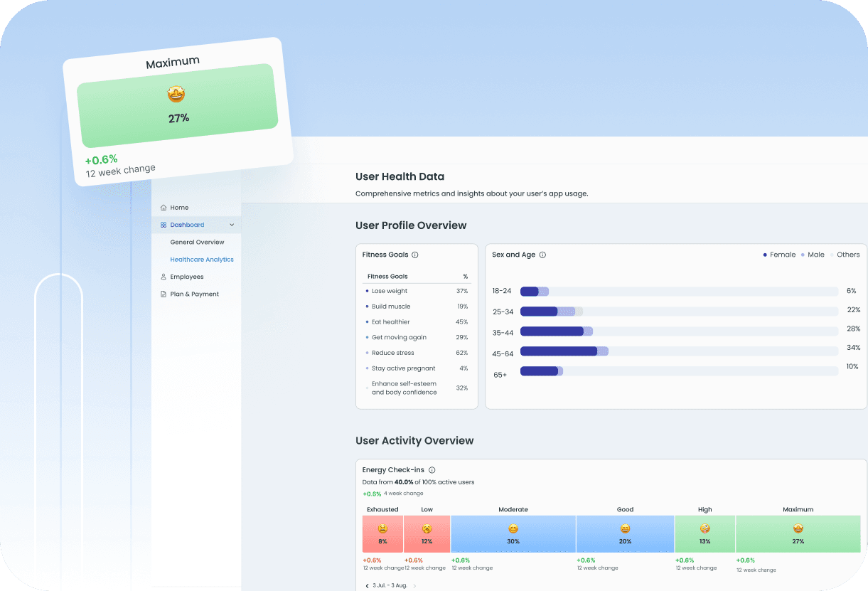Select the blue Good 20% segment
Image resolution: width=868 pixels, height=591 pixels.
tap(625, 534)
